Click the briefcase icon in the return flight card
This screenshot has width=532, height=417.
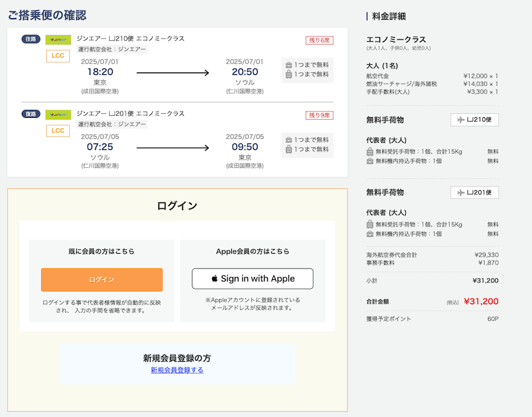[288, 140]
